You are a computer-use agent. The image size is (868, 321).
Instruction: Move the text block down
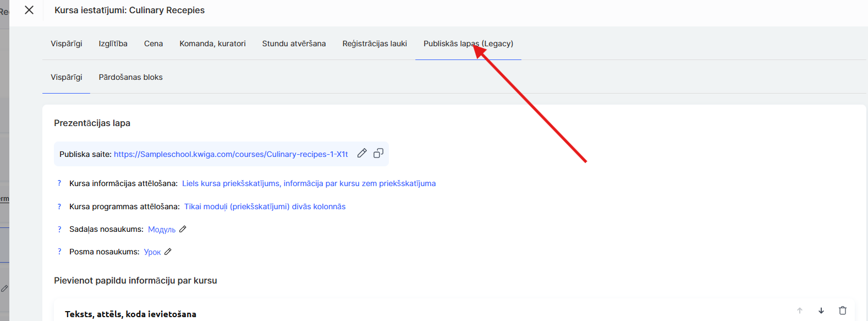pos(821,311)
